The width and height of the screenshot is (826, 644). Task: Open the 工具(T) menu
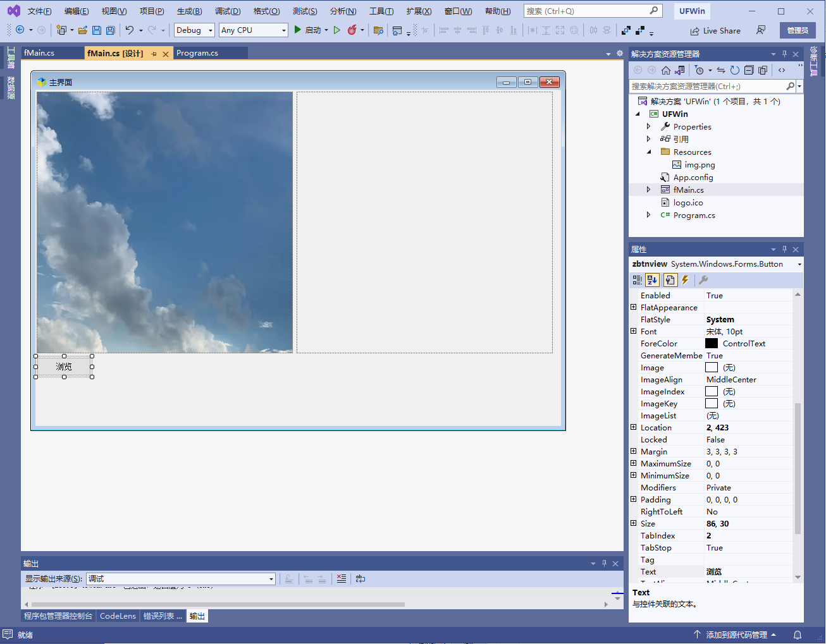(381, 11)
